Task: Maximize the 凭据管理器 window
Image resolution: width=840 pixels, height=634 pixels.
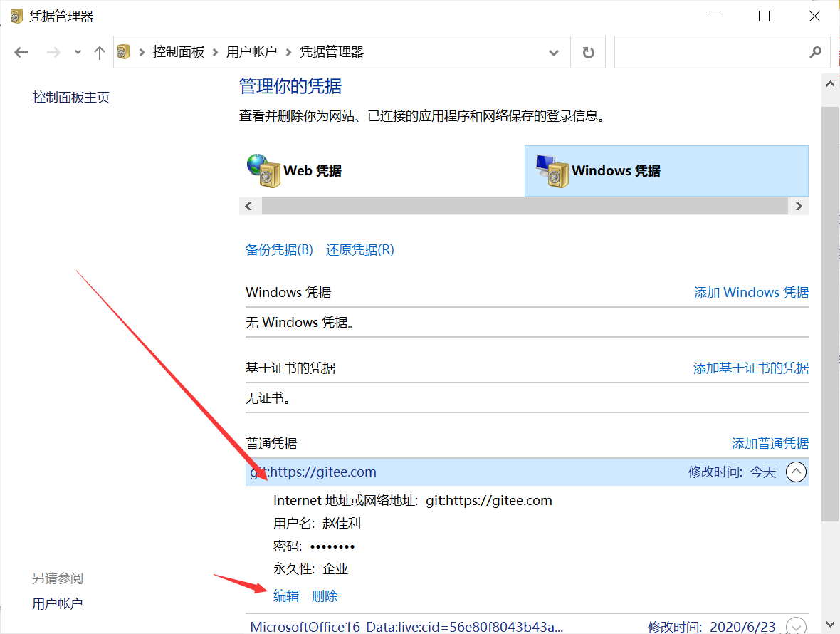Action: pyautogui.click(x=764, y=16)
